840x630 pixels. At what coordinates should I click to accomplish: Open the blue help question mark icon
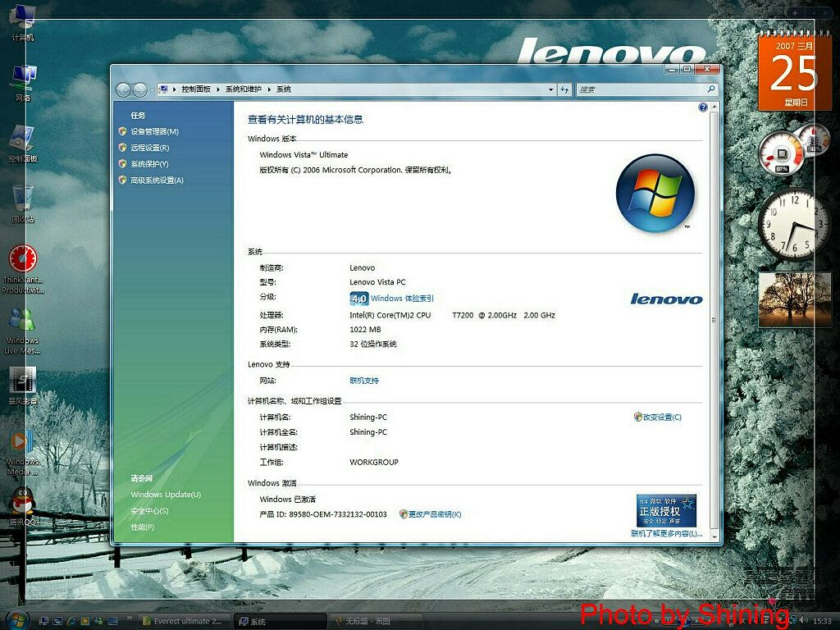(x=703, y=107)
